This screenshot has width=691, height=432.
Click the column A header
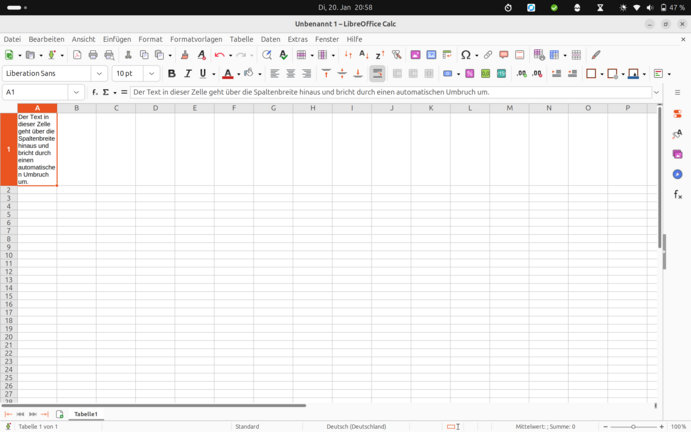[x=37, y=108]
